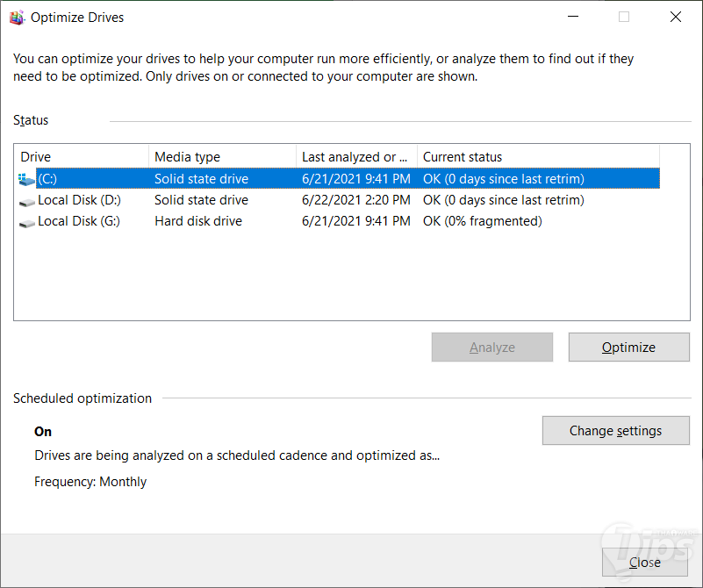The image size is (703, 588).
Task: Click the D: drive Solid state drive cell
Action: click(x=202, y=200)
